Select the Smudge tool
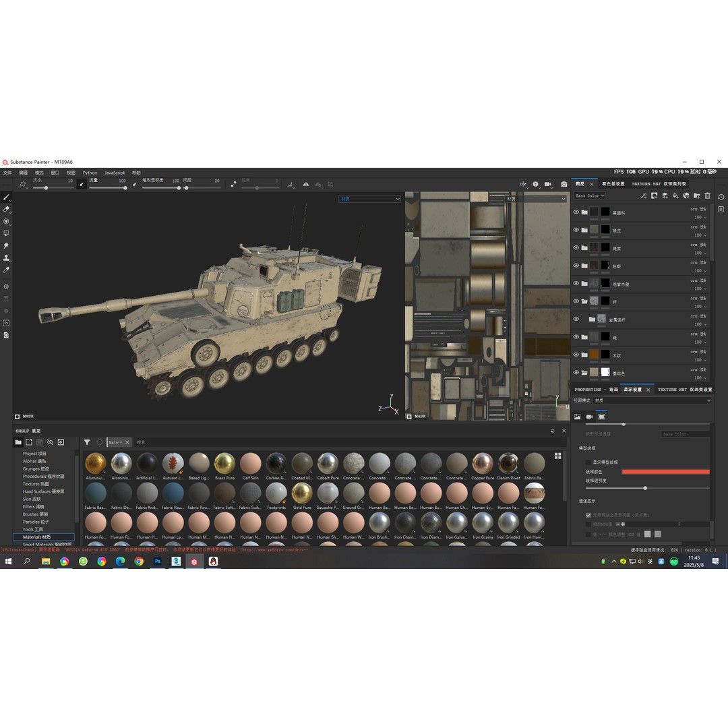 coord(6,245)
